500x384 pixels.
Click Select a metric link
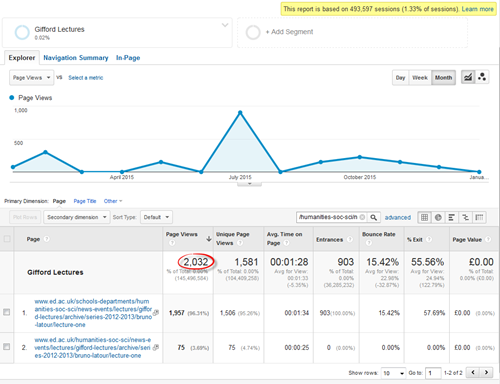(86, 78)
